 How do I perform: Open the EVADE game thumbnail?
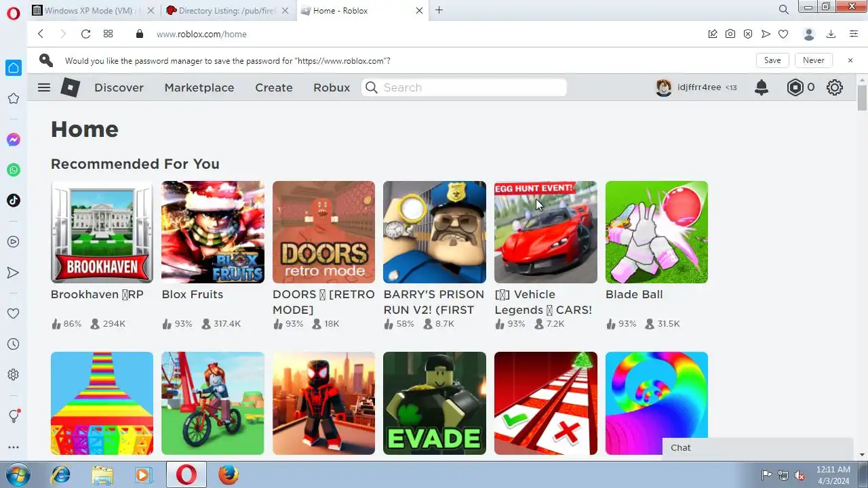tap(435, 403)
